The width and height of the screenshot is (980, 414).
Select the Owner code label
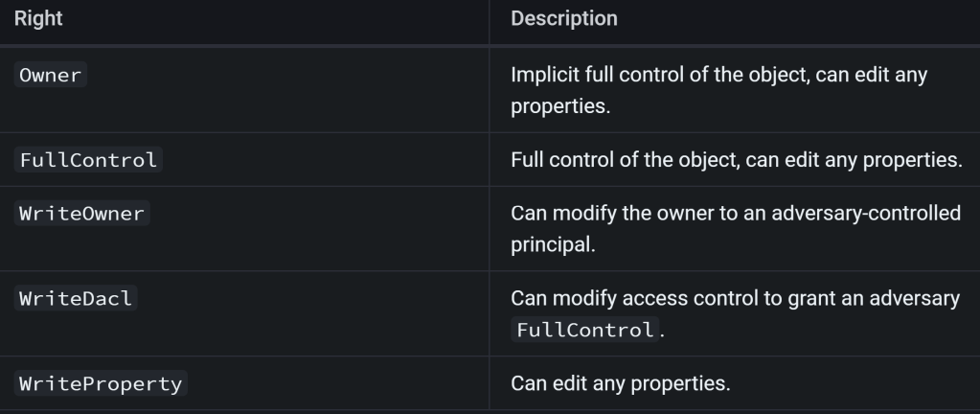click(51, 76)
